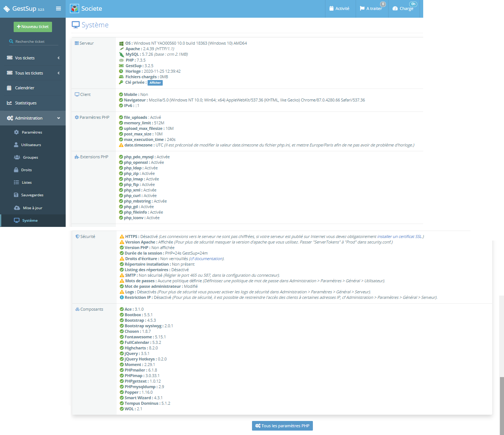Click the hamburger menu toggle icon
The height and width of the screenshot is (435, 504).
point(58,8)
